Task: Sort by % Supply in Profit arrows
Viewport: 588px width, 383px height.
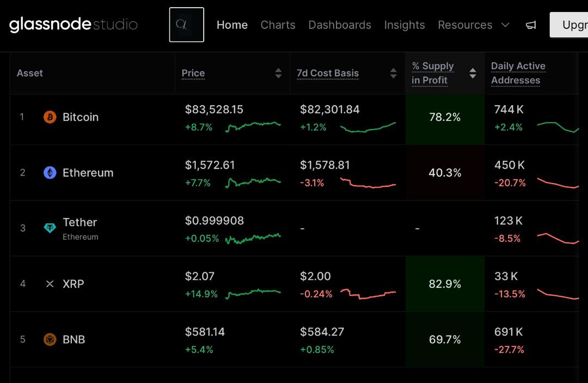Action: click(x=473, y=73)
